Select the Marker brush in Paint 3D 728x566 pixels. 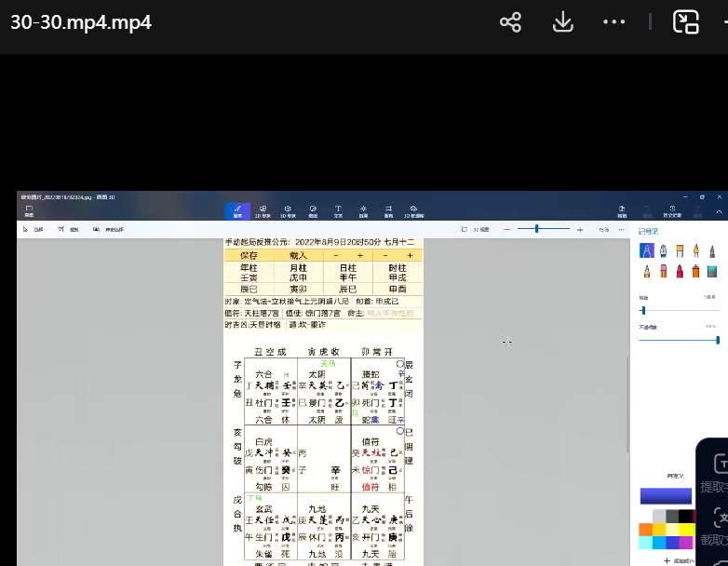click(646, 251)
